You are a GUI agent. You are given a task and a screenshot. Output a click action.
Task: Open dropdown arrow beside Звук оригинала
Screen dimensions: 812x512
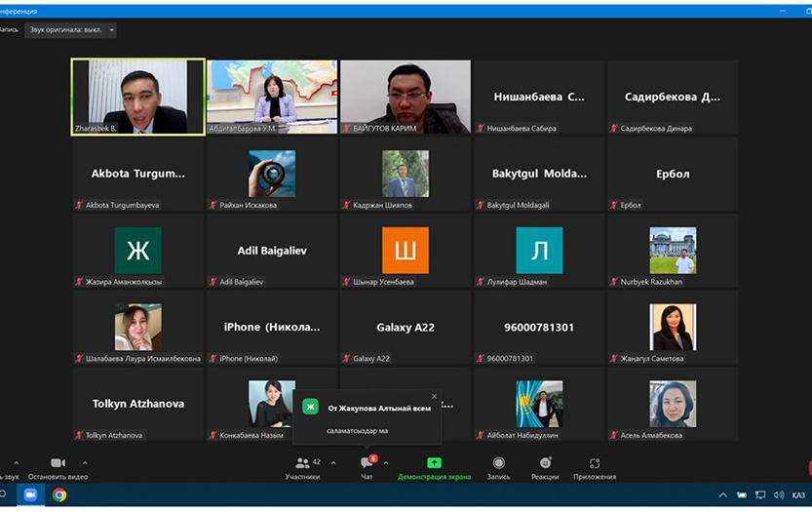(x=111, y=30)
